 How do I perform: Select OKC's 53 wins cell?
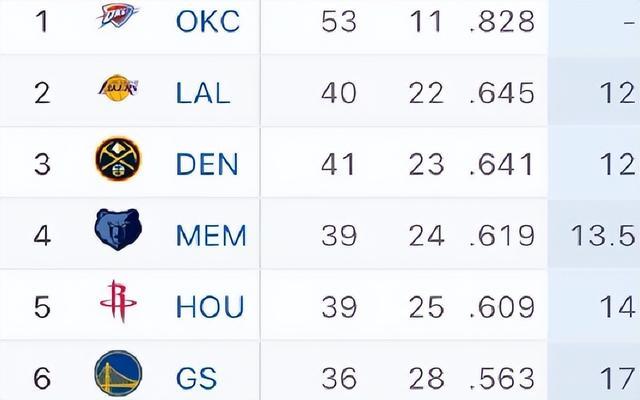[x=339, y=21]
